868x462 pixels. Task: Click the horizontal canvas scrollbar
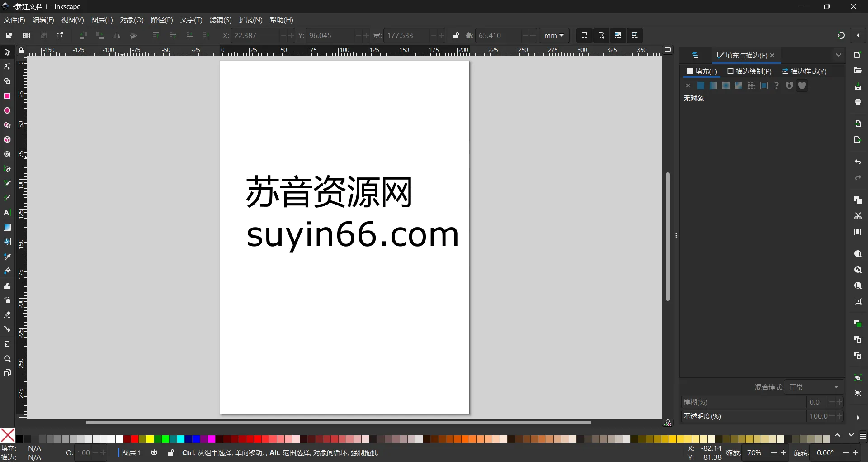tap(339, 422)
